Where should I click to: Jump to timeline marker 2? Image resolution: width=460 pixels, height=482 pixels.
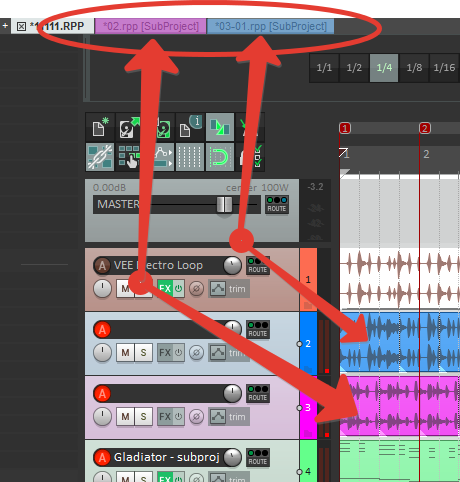(x=425, y=128)
